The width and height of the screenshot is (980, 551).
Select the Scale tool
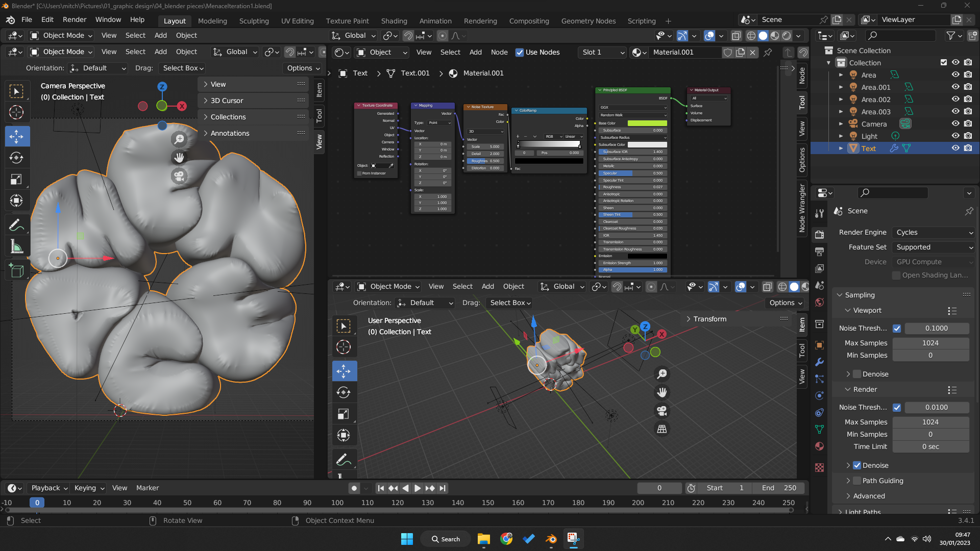17,179
